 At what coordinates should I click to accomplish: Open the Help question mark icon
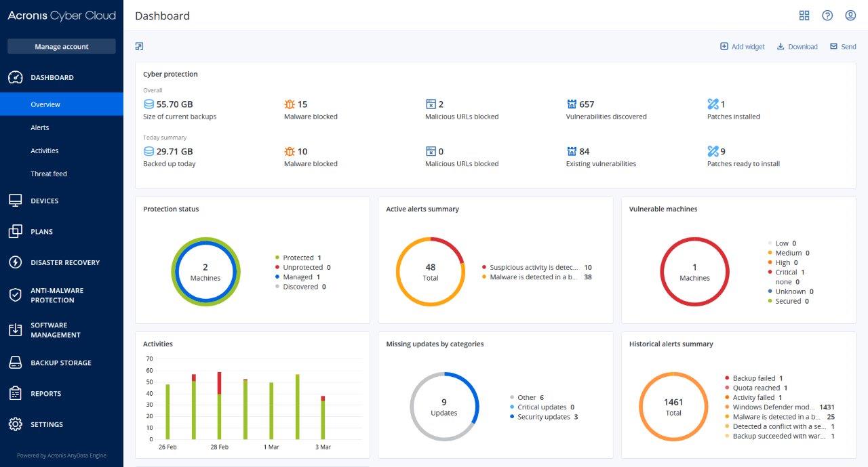[827, 15]
